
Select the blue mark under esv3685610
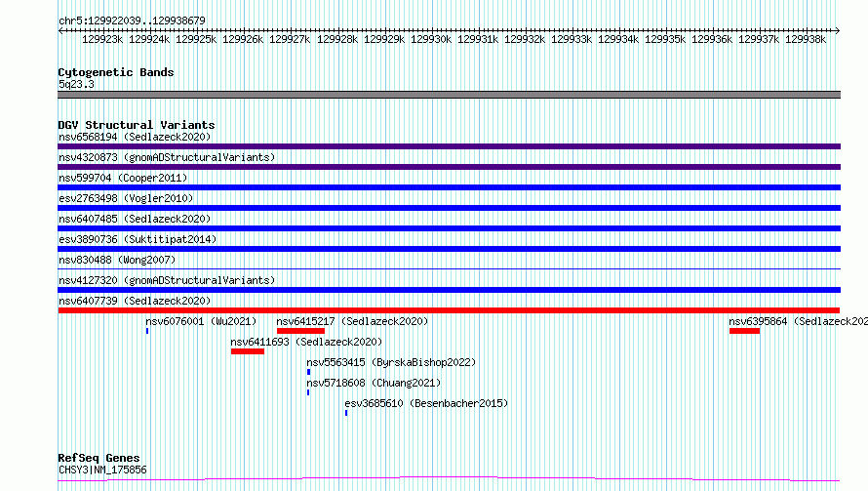coord(346,413)
